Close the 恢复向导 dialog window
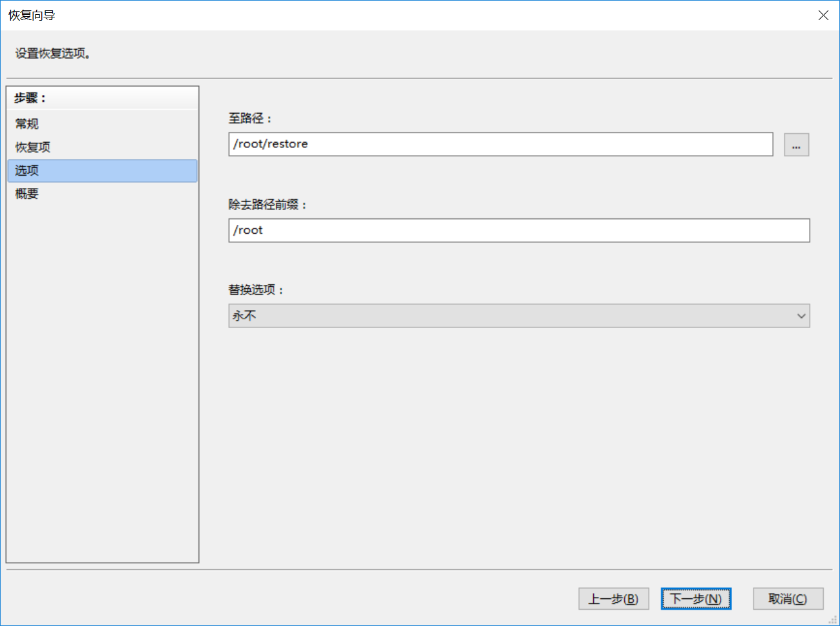 click(823, 16)
